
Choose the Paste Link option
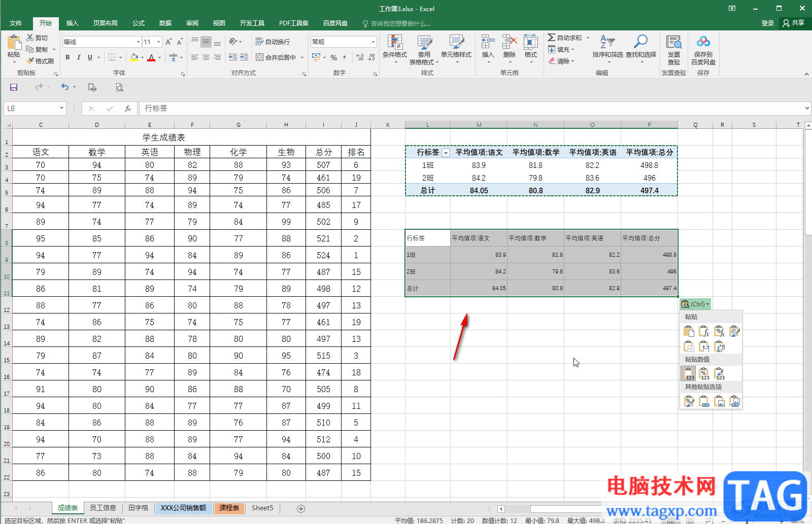(x=704, y=402)
